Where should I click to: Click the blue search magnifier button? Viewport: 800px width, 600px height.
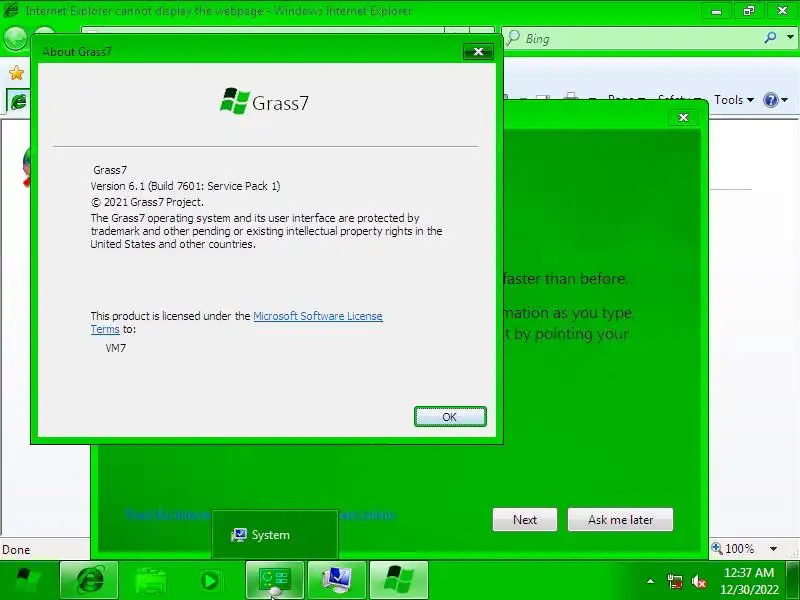[770, 37]
